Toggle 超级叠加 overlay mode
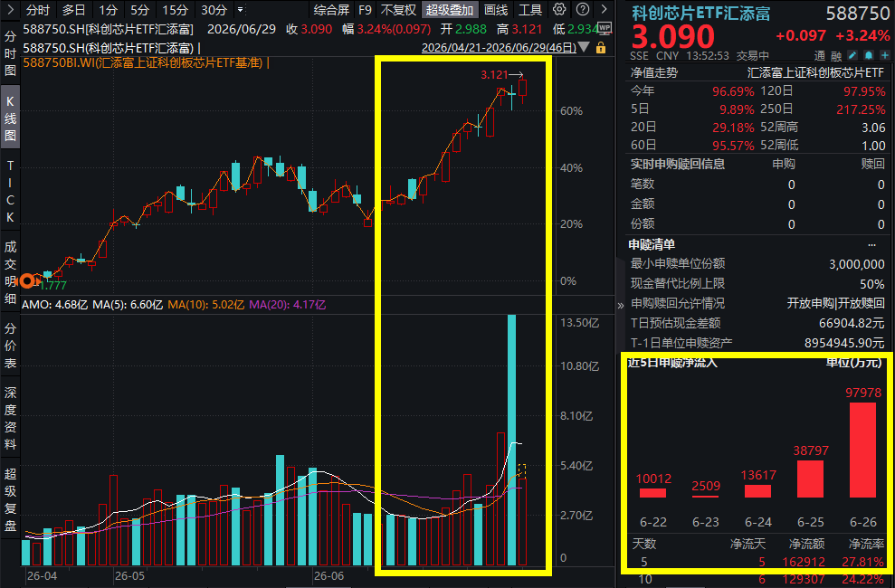895x588 pixels. coord(449,10)
